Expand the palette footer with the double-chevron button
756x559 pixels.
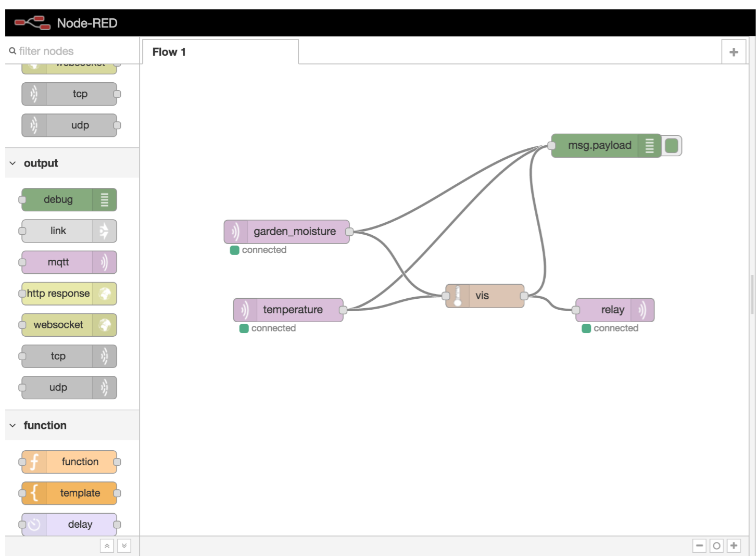(x=124, y=545)
